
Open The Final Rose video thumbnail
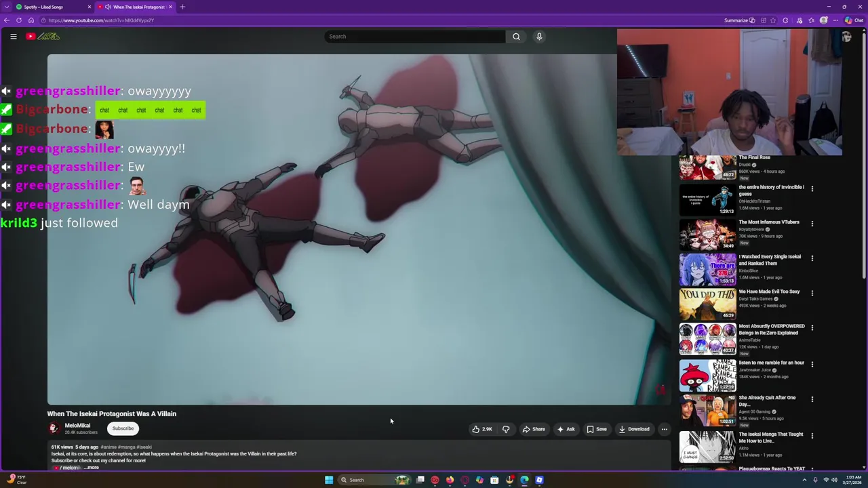coord(707,167)
